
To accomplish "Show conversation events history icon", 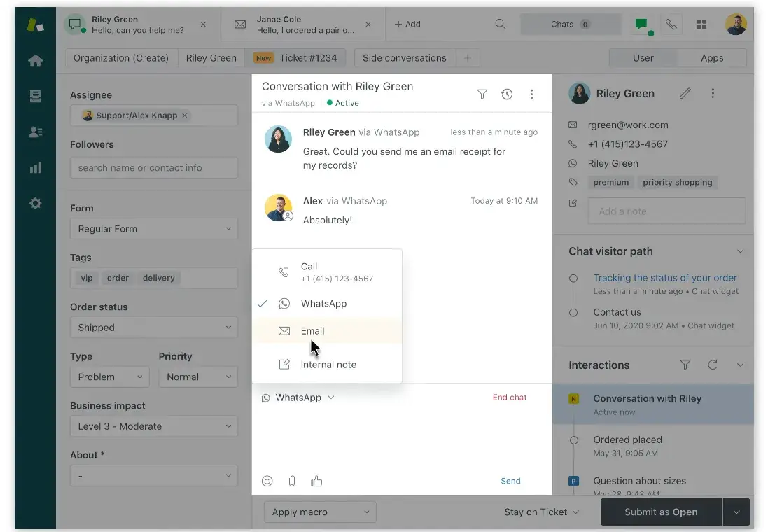I will (x=507, y=94).
